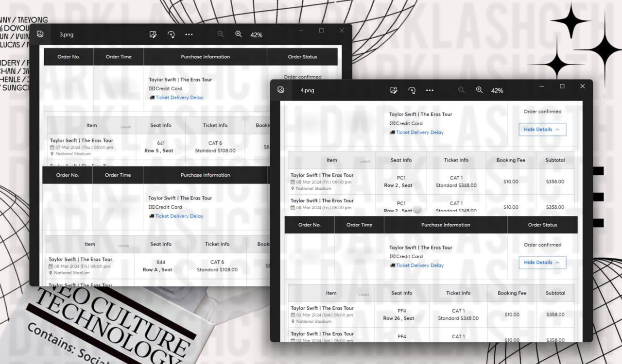Click the Item header above the PF4 rows

(x=331, y=293)
